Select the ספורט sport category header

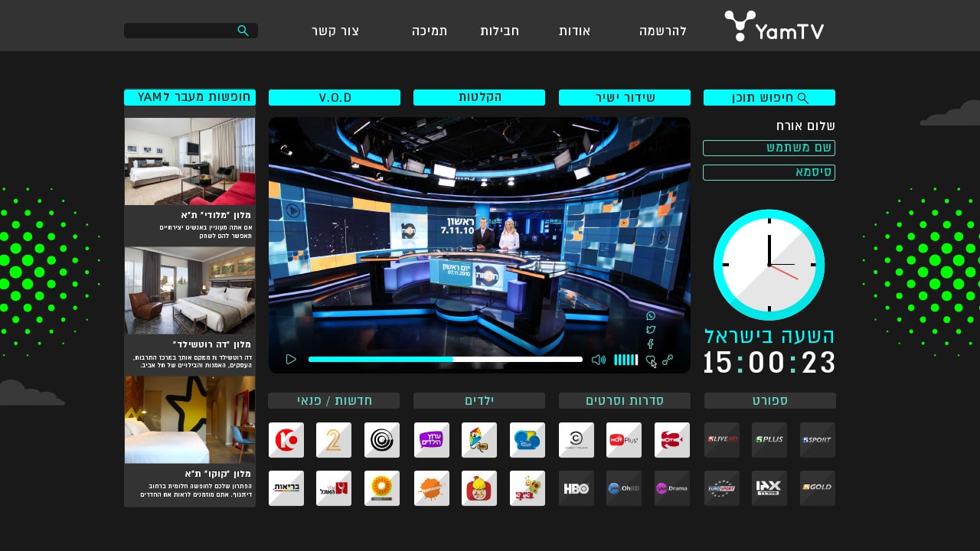[x=770, y=400]
